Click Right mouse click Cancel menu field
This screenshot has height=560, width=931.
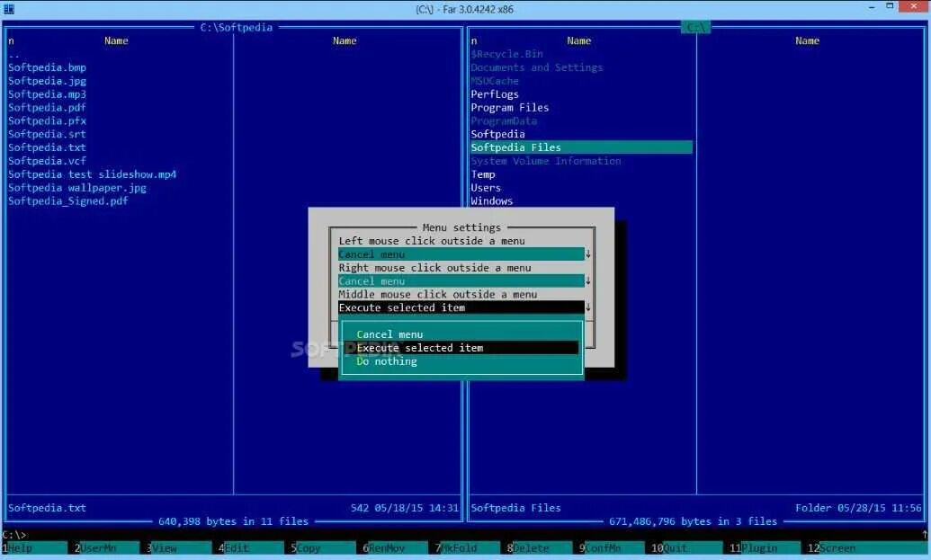click(x=461, y=280)
